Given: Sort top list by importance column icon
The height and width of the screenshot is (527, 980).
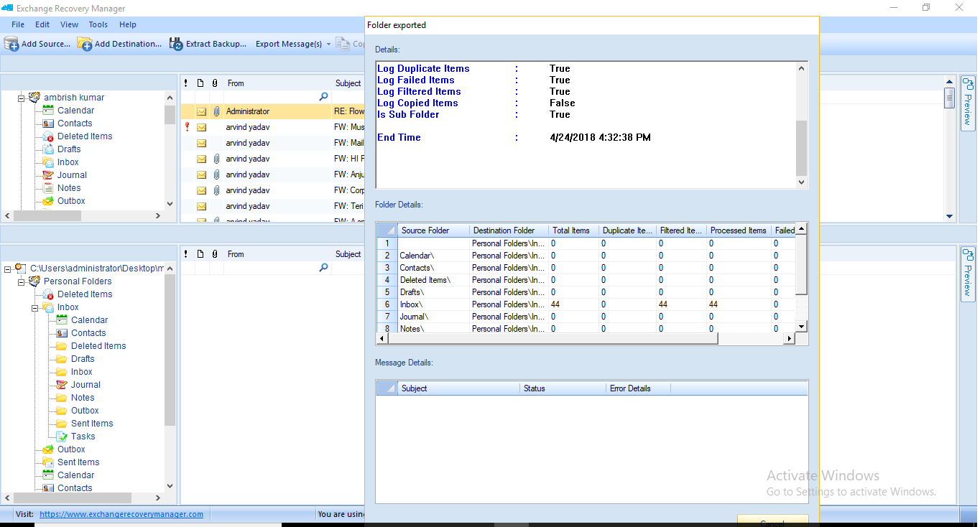Looking at the screenshot, I should click(186, 83).
